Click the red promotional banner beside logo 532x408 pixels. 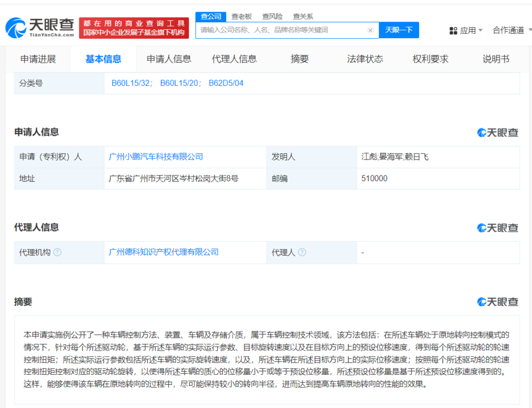(x=134, y=28)
